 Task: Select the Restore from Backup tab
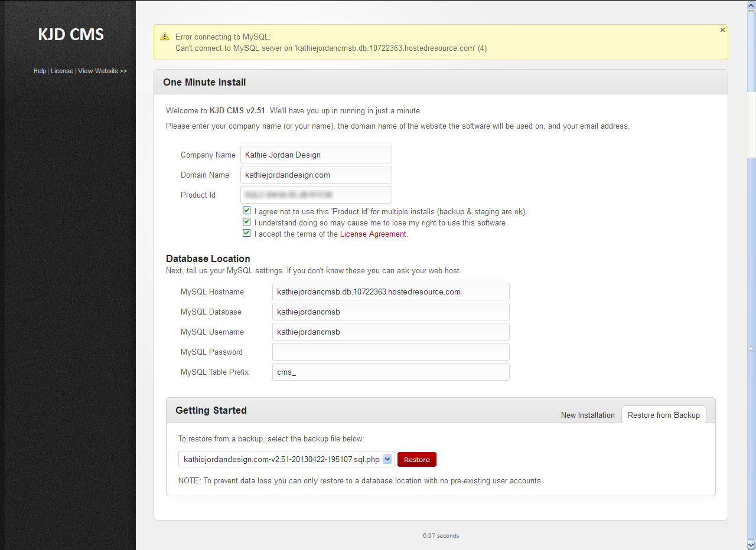pos(663,415)
